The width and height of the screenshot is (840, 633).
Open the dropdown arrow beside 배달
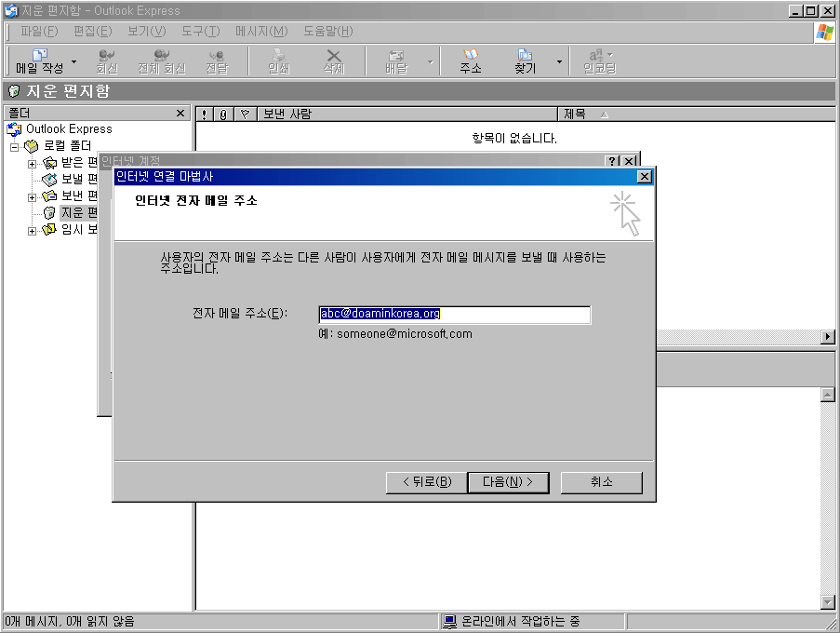click(x=430, y=61)
